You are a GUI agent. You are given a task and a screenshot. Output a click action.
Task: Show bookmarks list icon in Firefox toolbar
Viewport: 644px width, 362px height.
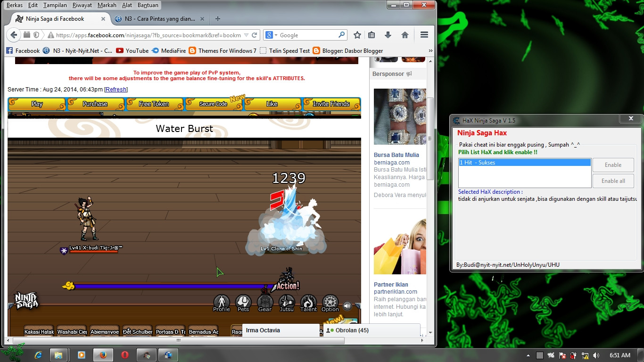[x=372, y=35]
